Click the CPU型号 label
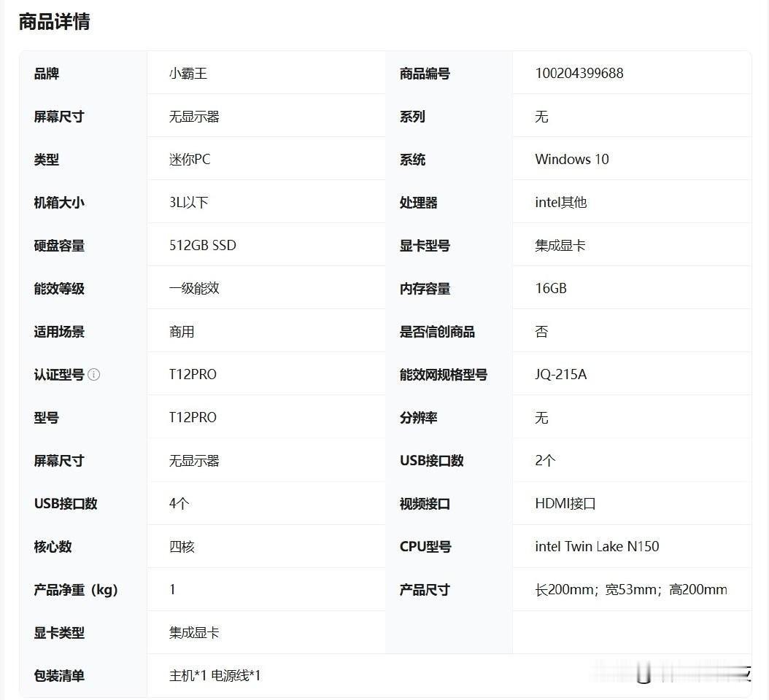Viewport: 769px width, 700px height. pyautogui.click(x=425, y=547)
